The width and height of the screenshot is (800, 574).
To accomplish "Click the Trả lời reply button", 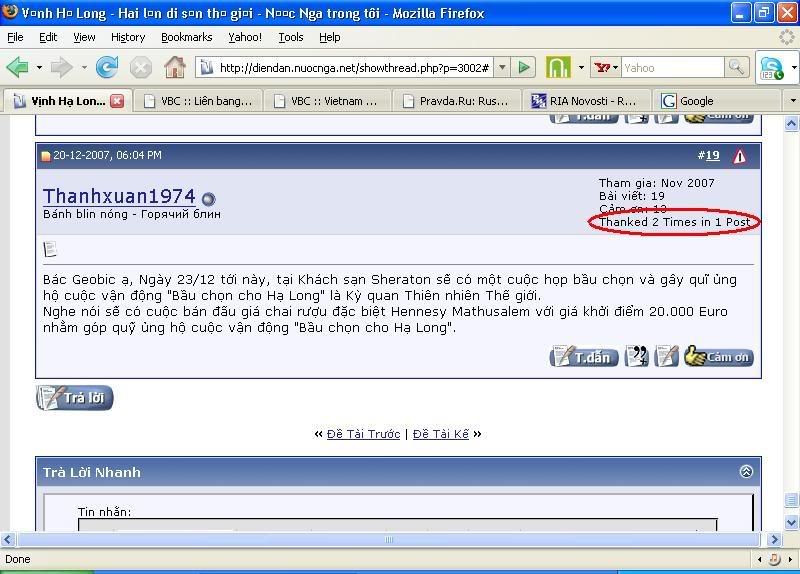I will 75,398.
